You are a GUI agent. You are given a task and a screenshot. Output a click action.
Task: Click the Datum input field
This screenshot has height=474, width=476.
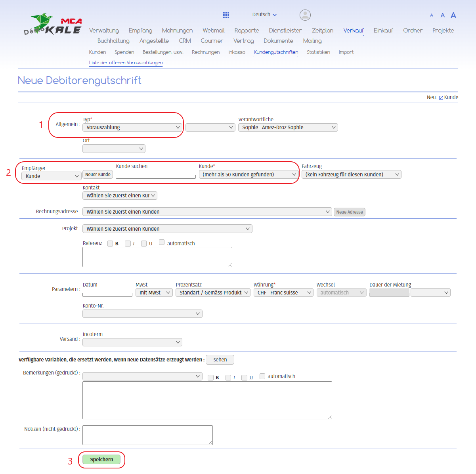[x=107, y=292]
